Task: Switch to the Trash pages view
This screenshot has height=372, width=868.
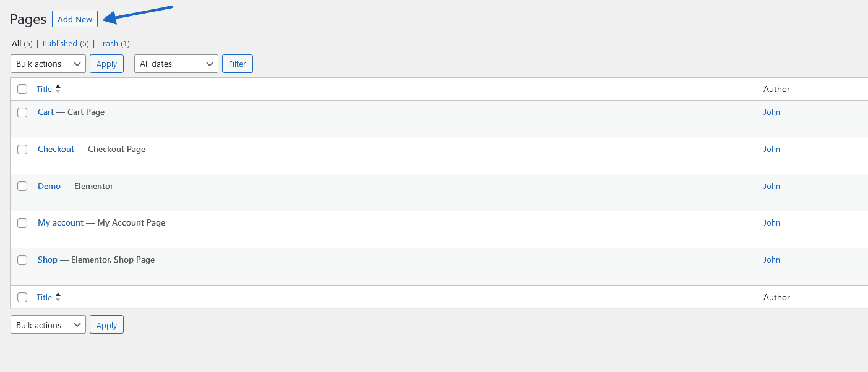Action: tap(108, 44)
